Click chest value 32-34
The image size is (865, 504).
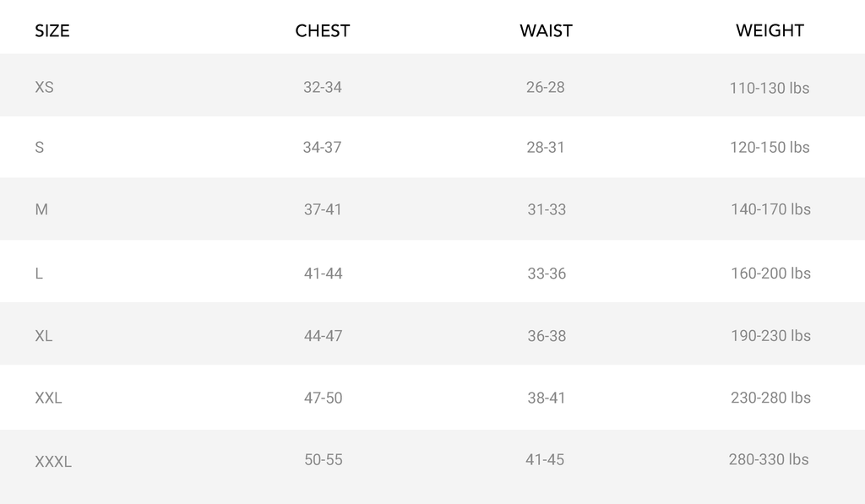click(323, 87)
